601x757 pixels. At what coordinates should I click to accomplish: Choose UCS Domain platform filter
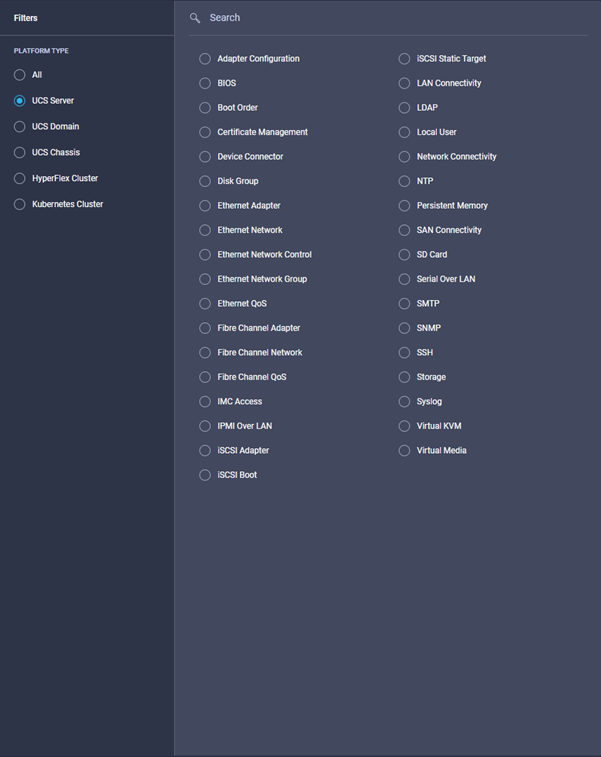(x=20, y=127)
